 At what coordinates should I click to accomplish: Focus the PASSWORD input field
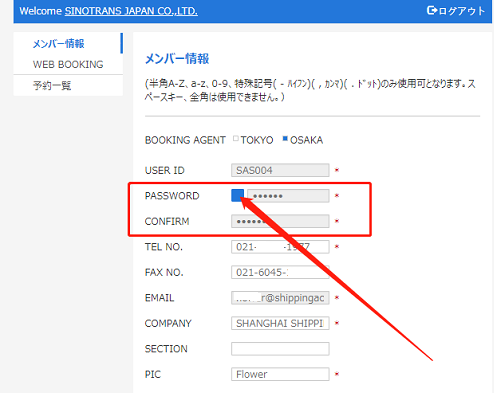tap(288, 196)
